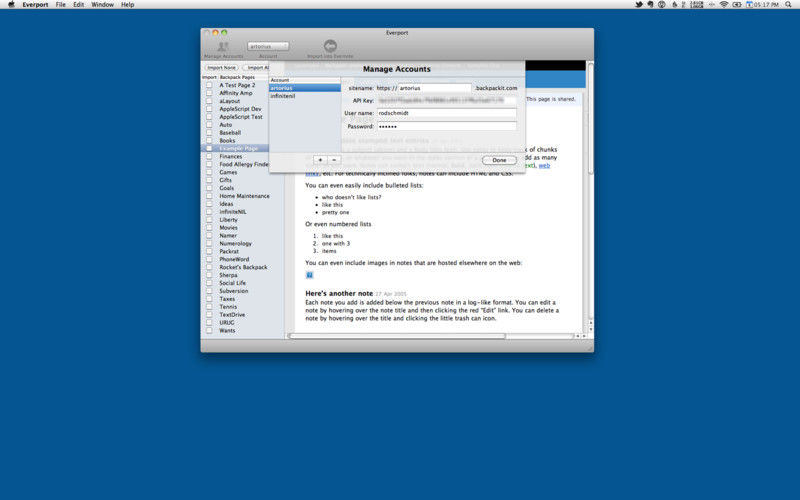Check the import box for Wants

[x=209, y=331]
